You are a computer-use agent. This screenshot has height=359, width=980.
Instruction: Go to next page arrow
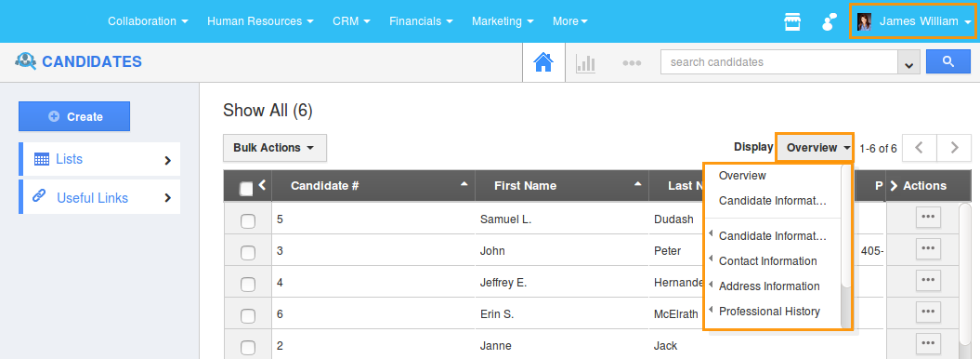pos(954,148)
